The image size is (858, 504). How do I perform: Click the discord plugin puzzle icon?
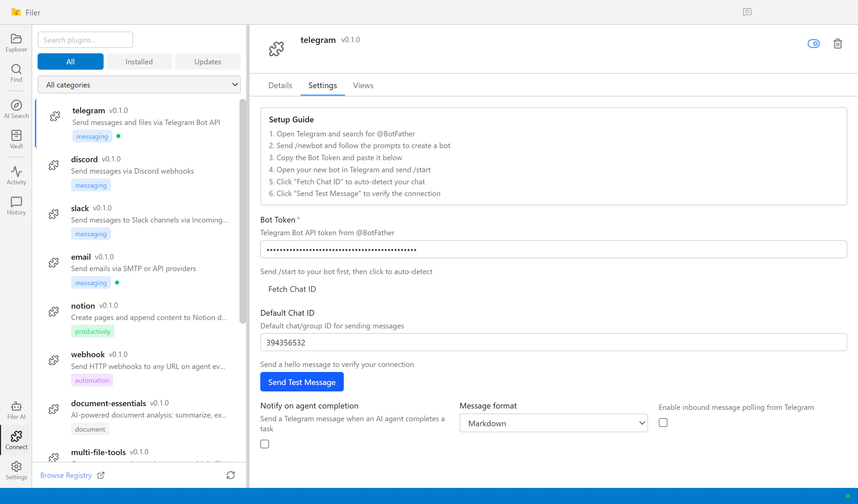(53, 165)
